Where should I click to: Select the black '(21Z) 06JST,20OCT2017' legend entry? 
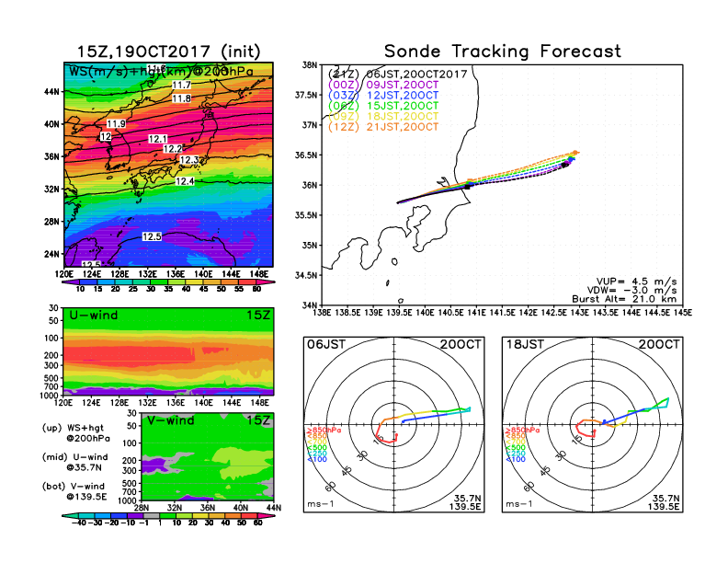point(397,75)
